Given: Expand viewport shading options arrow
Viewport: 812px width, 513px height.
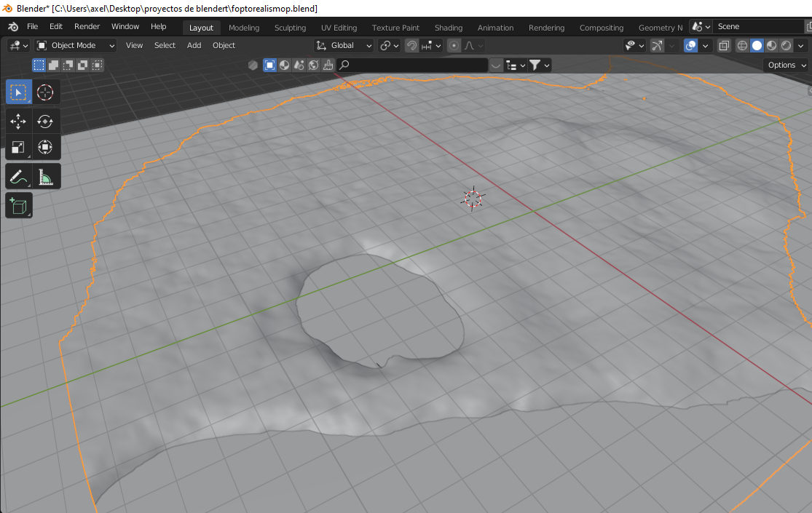Looking at the screenshot, I should [x=801, y=46].
